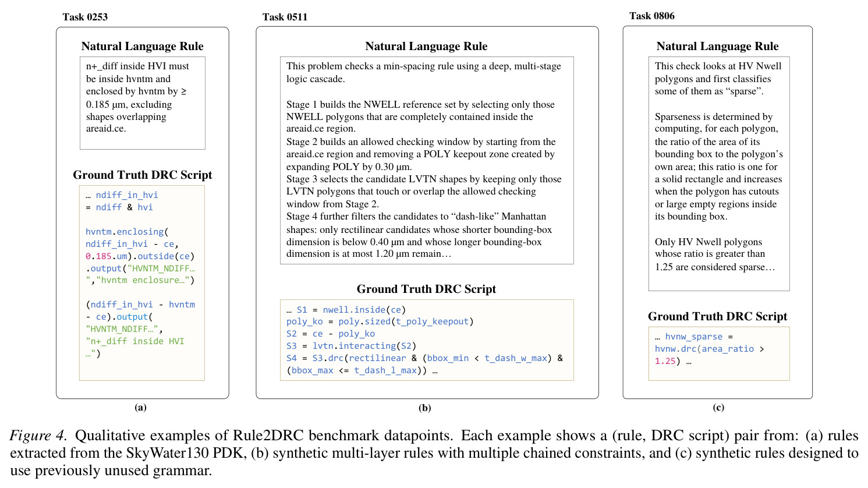Click '1.25 are considered sparse…'

tap(715, 267)
